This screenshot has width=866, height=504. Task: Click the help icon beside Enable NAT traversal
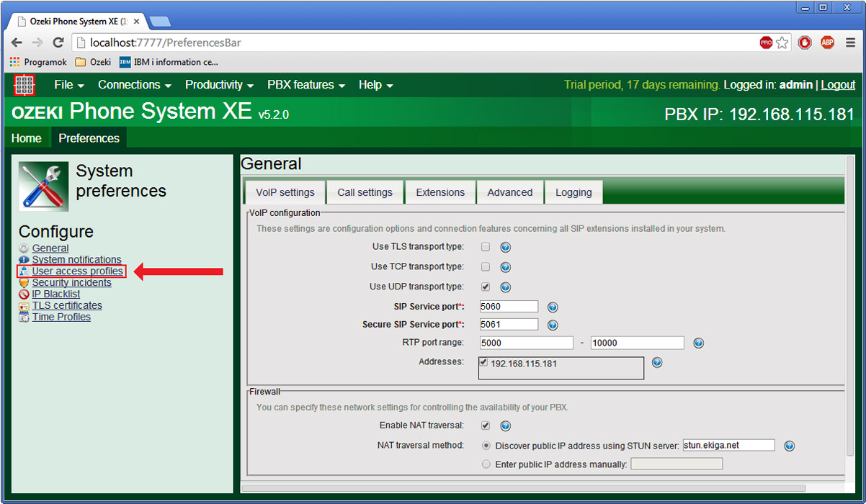(x=506, y=426)
